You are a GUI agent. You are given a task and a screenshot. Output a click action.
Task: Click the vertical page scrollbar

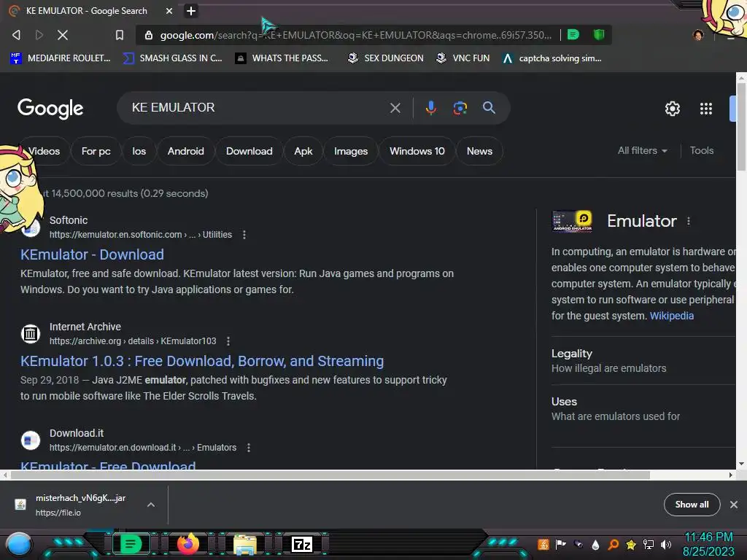741,127
